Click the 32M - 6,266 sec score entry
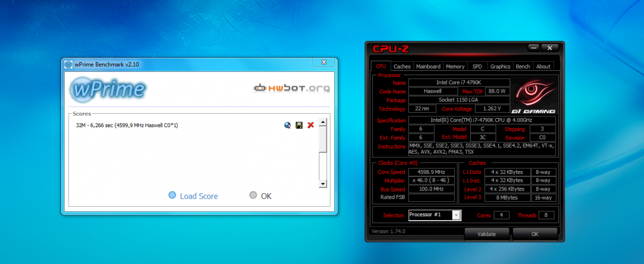 tap(128, 125)
